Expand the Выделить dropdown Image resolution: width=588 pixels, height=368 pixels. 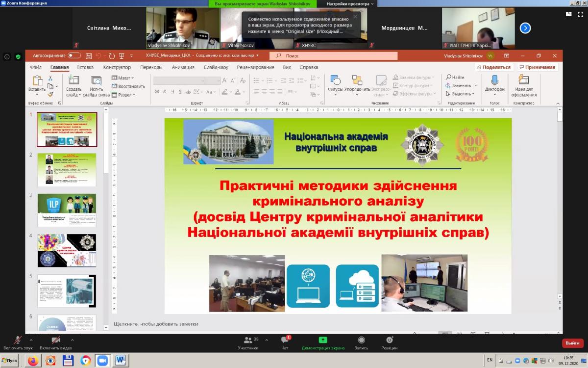tap(460, 94)
